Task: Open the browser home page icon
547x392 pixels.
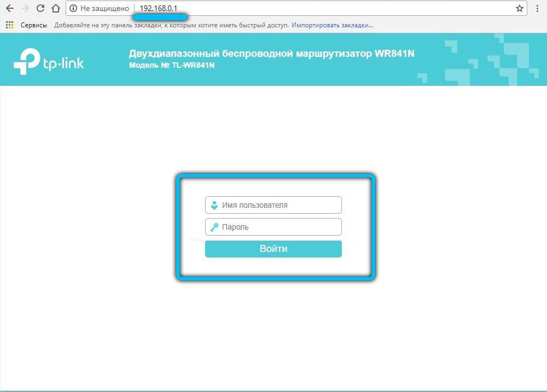Action: click(56, 8)
